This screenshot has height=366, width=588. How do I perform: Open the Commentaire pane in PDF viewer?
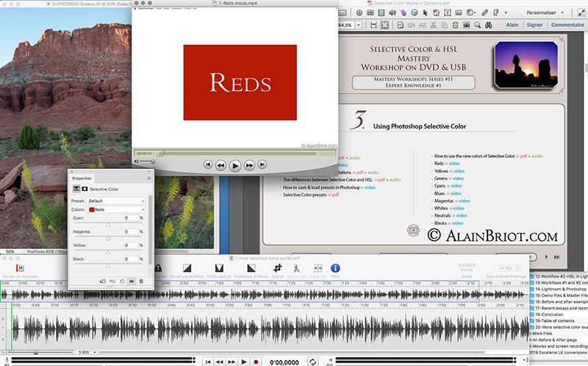(x=567, y=24)
